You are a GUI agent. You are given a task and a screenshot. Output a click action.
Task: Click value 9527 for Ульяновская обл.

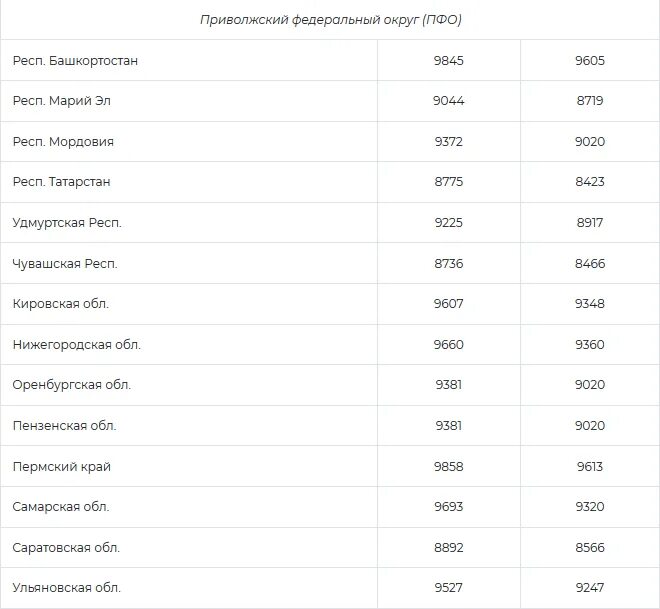click(449, 588)
